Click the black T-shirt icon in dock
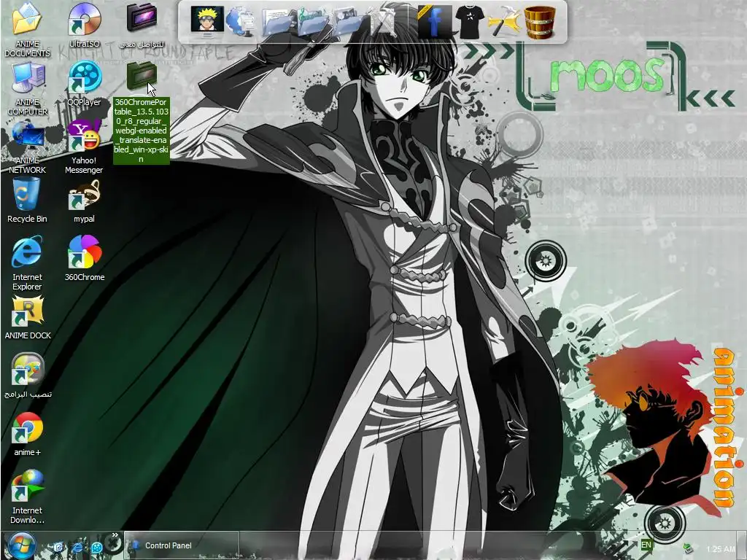The height and width of the screenshot is (560, 747). [469, 21]
